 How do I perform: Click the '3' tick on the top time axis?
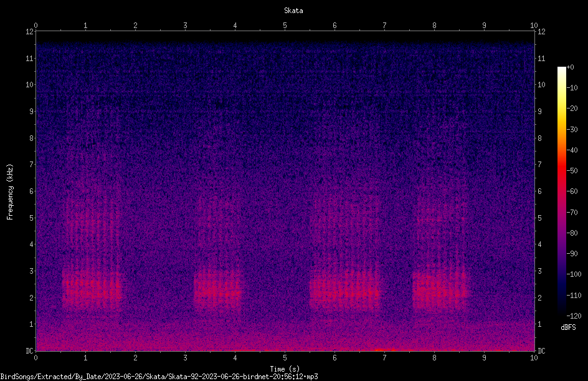pyautogui.click(x=185, y=26)
